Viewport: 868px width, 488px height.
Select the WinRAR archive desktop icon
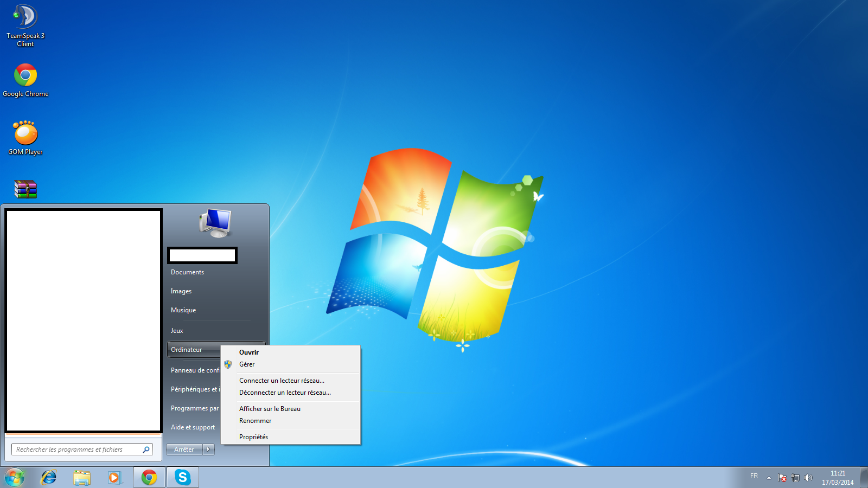(25, 189)
